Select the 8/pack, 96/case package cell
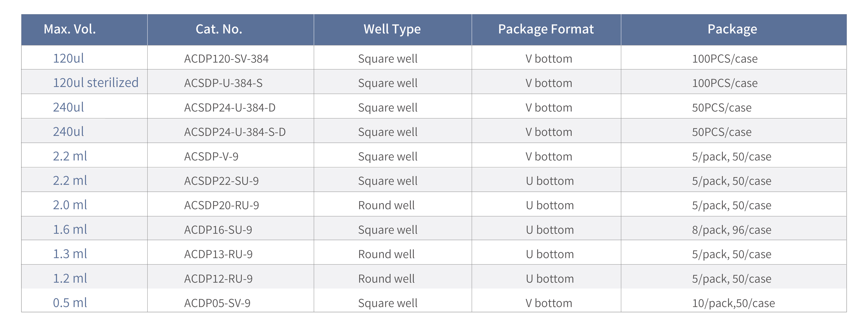The image size is (868, 324). click(x=732, y=230)
